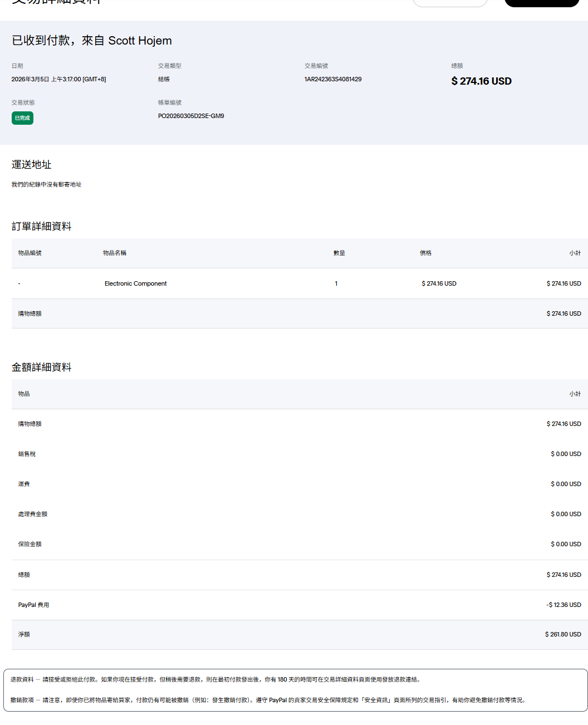Click invoice number PO20260305D2SE-GM9
The height and width of the screenshot is (725, 588).
point(191,116)
